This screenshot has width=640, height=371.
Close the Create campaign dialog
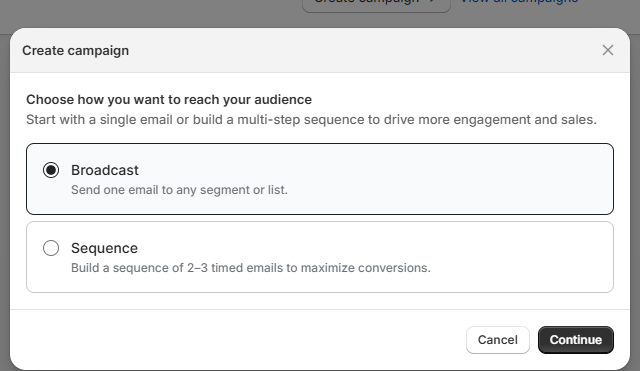[x=608, y=50]
